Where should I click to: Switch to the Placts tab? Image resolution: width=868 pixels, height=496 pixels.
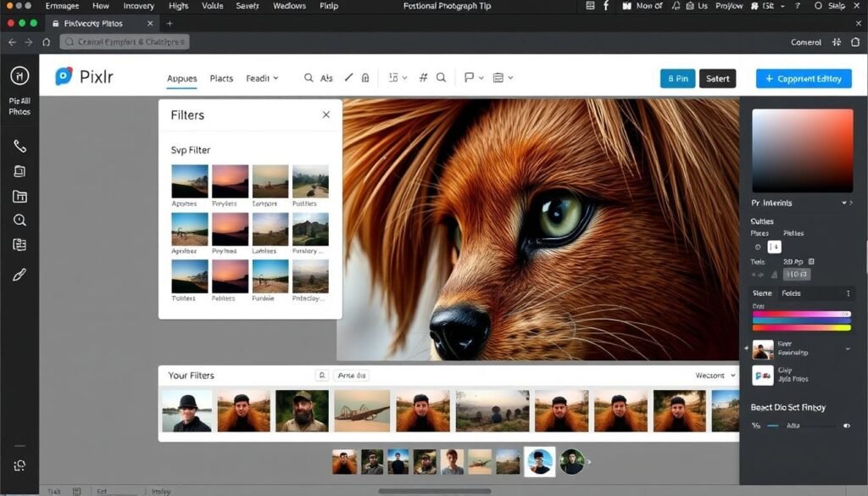(221, 78)
